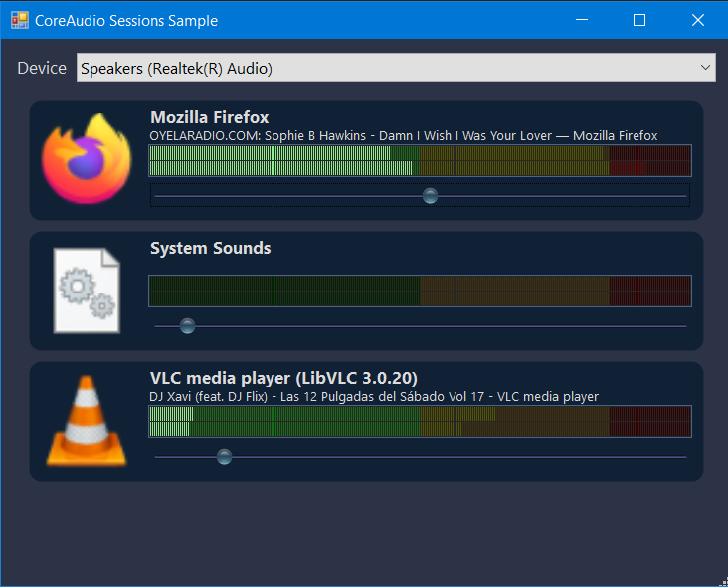728x587 pixels.
Task: Click the CoreAudio Sessions Sample title bar icon
Action: [20, 20]
